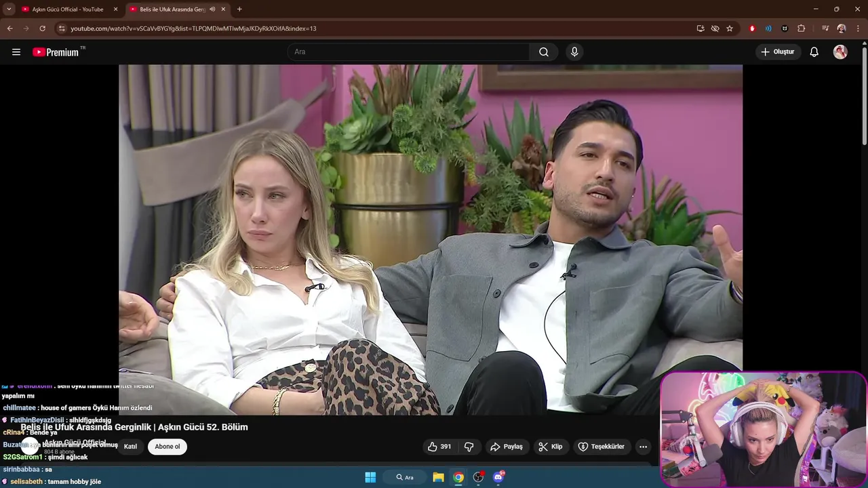Click the search magnifier button
This screenshot has height=488, width=868.
(544, 52)
